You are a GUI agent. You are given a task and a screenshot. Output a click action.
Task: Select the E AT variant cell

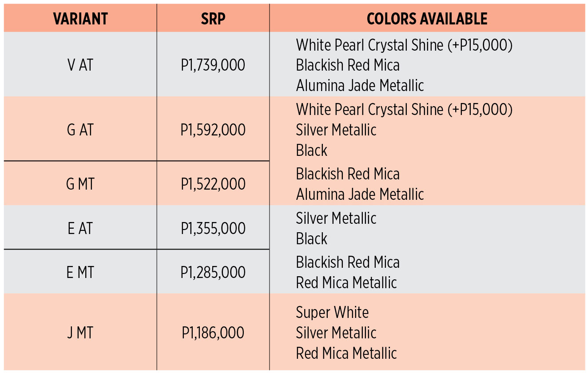tap(80, 228)
